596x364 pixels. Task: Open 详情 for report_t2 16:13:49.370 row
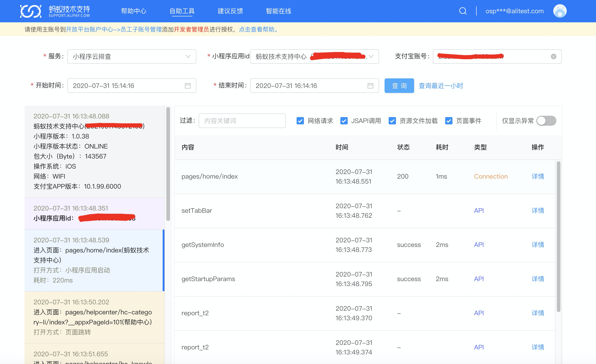pyautogui.click(x=538, y=313)
